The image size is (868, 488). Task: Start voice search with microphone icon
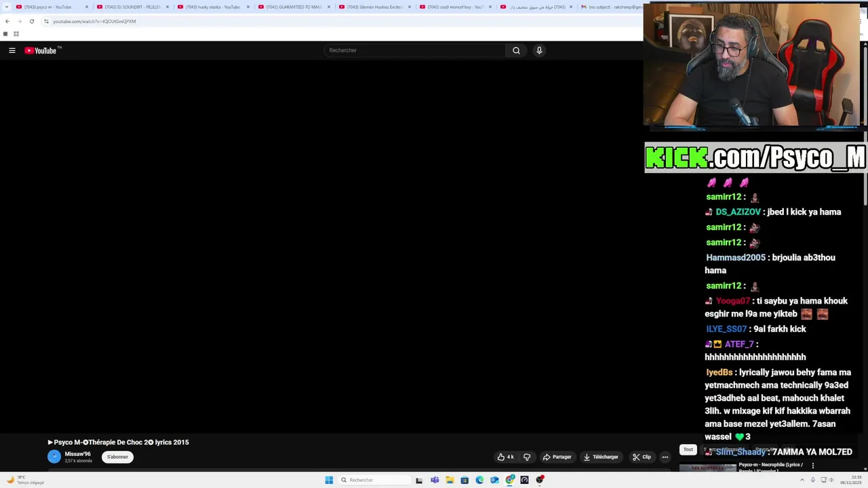pyautogui.click(x=539, y=50)
